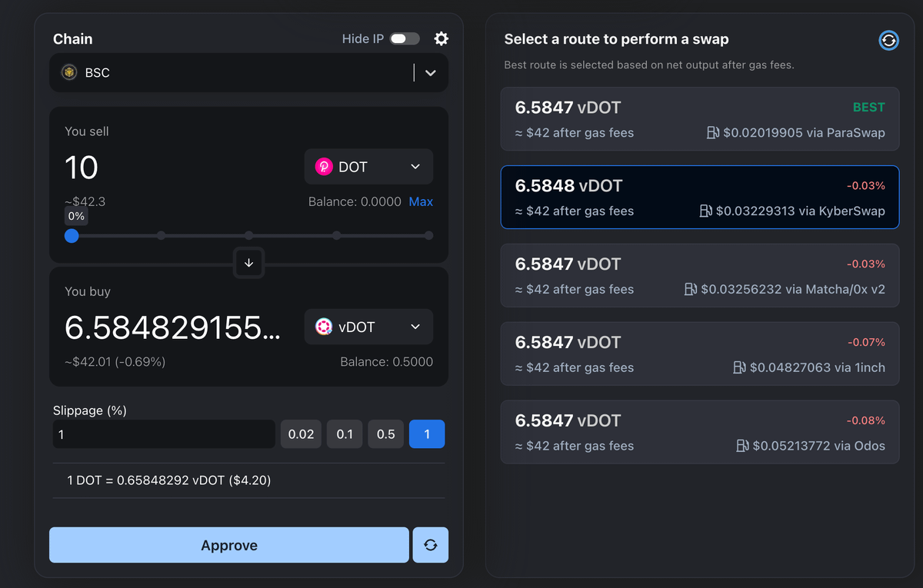Click the $0.02019905 via ParaSwap text
The height and width of the screenshot is (588, 923).
tap(805, 133)
